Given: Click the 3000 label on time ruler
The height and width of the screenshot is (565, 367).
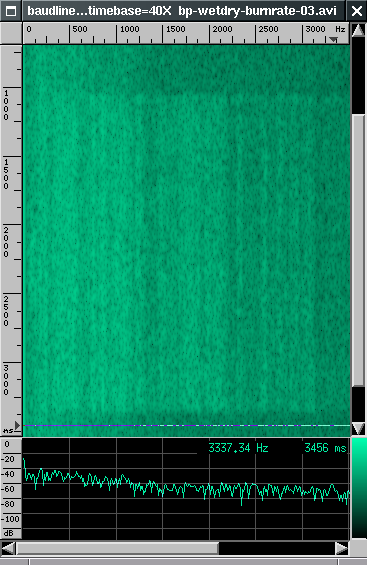Looking at the screenshot, I should [6, 380].
